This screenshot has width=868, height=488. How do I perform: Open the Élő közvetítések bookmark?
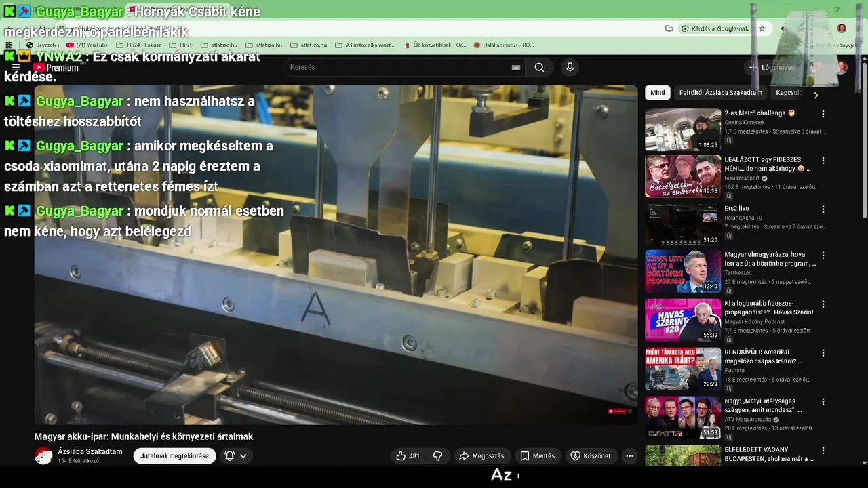(x=435, y=45)
